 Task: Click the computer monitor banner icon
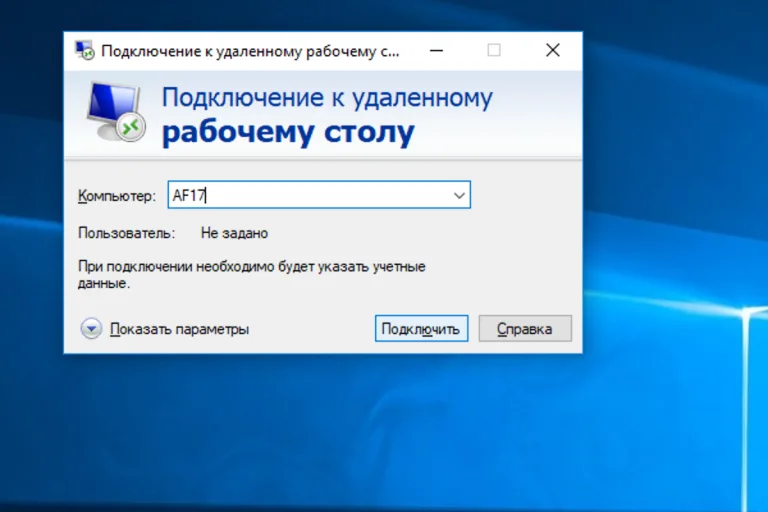(x=116, y=112)
